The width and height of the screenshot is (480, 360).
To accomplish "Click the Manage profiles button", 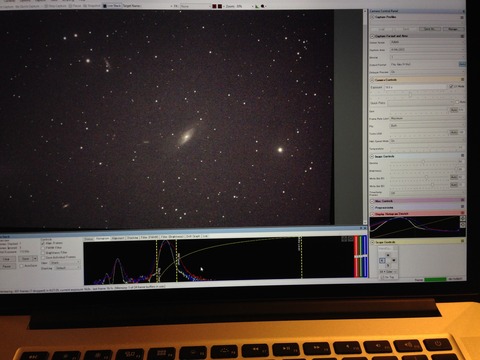I will 453,29.
